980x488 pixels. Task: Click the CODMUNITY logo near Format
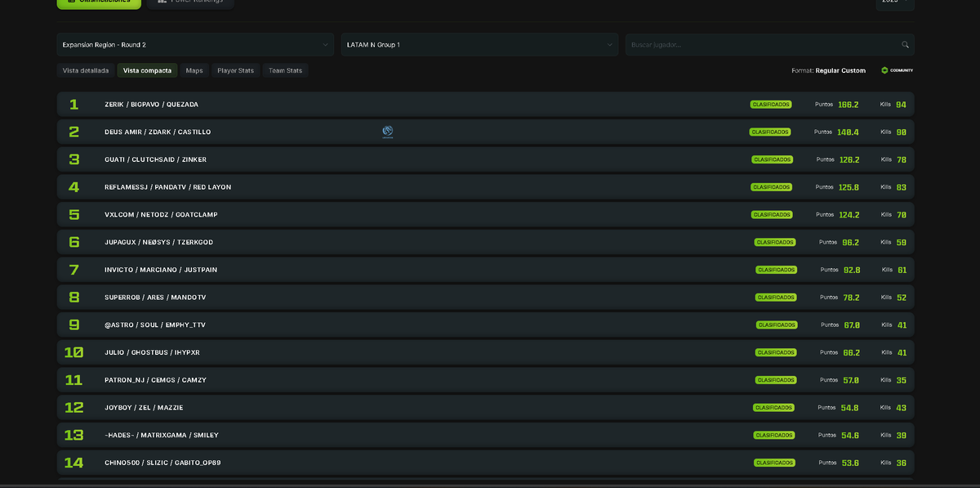coord(898,70)
